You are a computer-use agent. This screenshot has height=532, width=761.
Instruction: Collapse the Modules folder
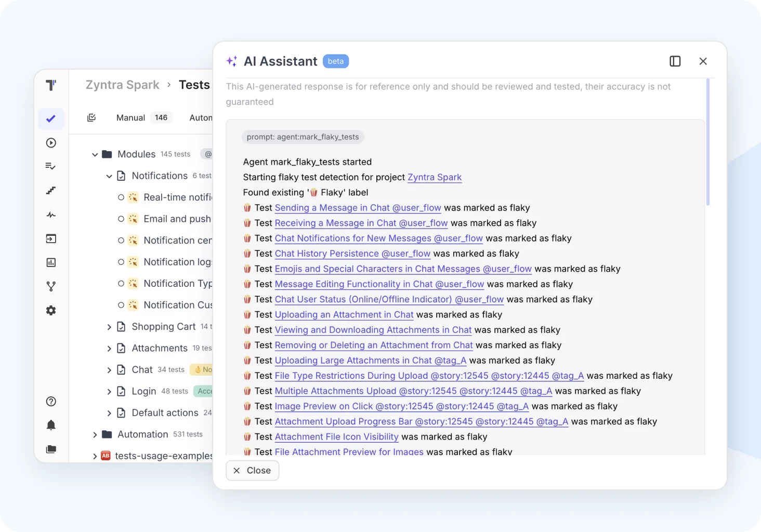[95, 155]
